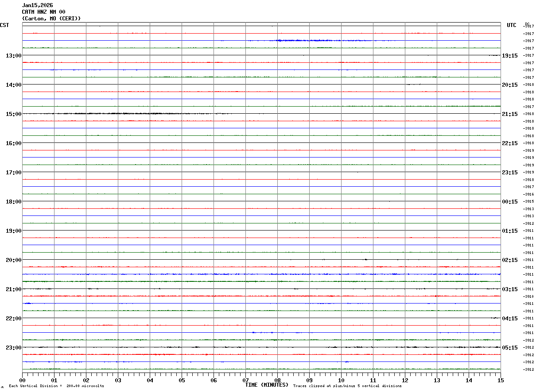Click the -3916 DC offset value
The height and width of the screenshot is (392, 536).
coord(528,194)
